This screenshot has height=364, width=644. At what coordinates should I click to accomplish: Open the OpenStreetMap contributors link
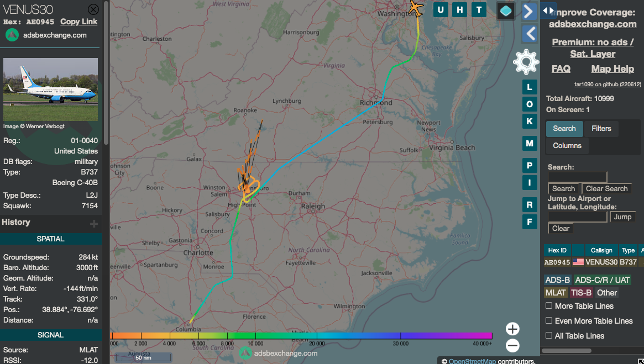472,361
